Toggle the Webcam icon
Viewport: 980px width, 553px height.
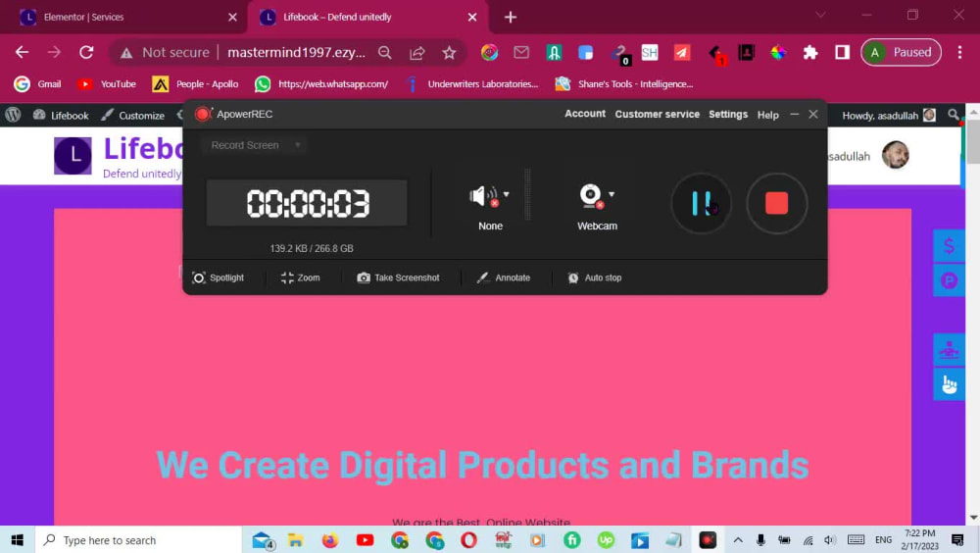[x=591, y=196]
